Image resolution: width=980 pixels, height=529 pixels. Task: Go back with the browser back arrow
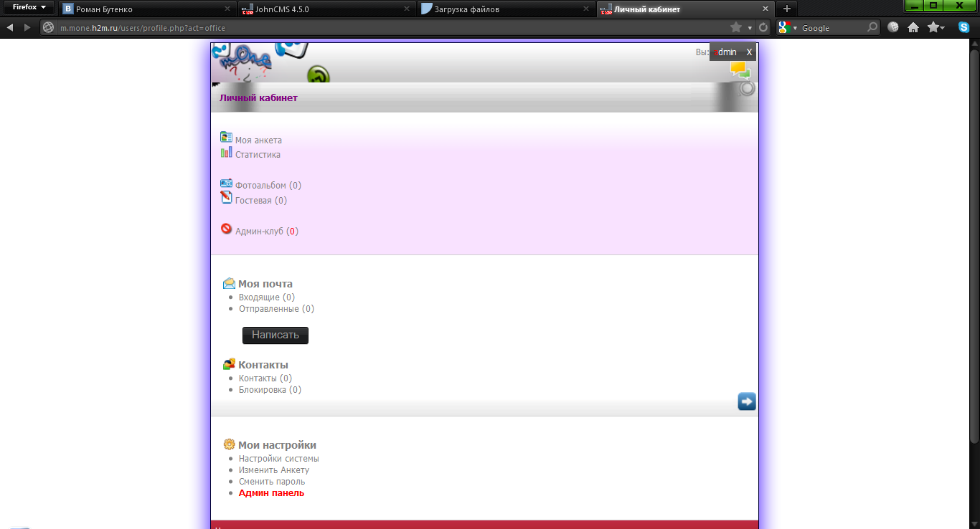tap(10, 27)
